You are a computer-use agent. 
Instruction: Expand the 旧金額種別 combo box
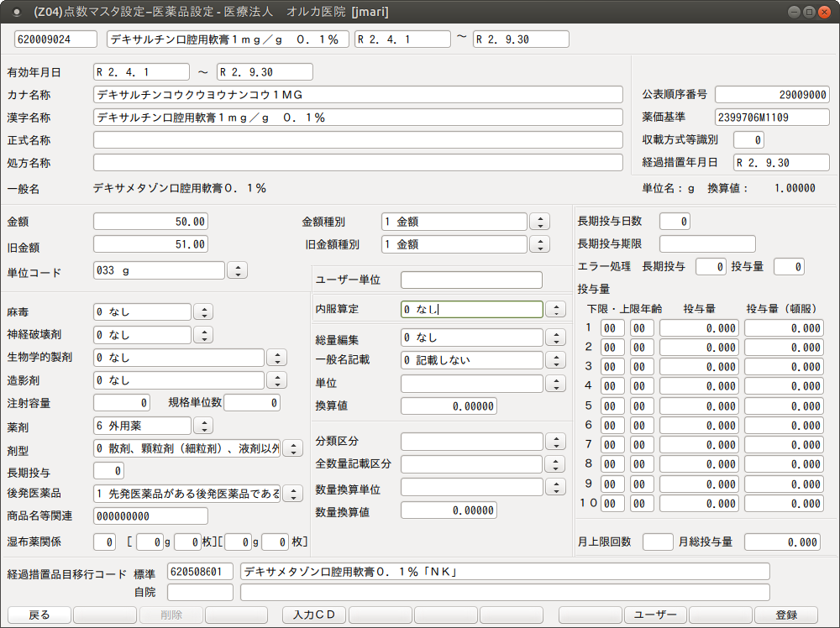coord(539,244)
